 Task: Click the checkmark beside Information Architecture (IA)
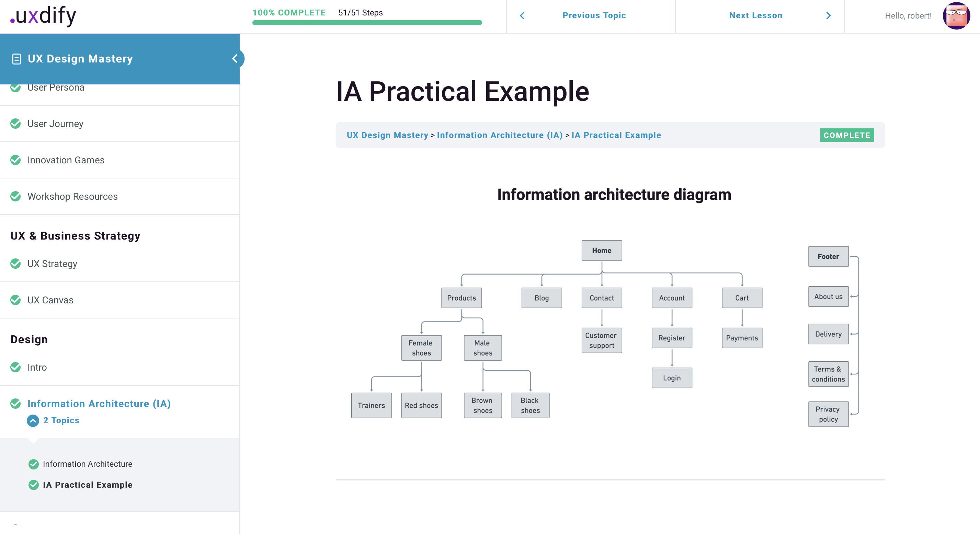click(x=15, y=404)
